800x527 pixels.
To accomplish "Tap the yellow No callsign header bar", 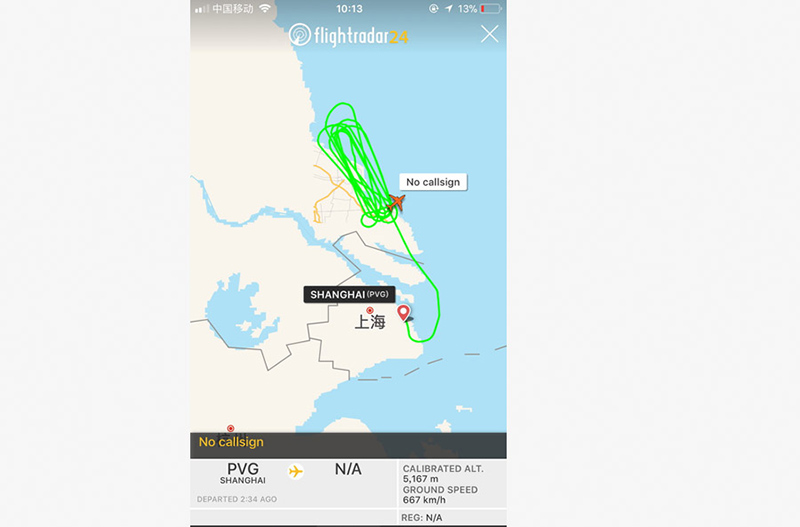I will click(348, 442).
